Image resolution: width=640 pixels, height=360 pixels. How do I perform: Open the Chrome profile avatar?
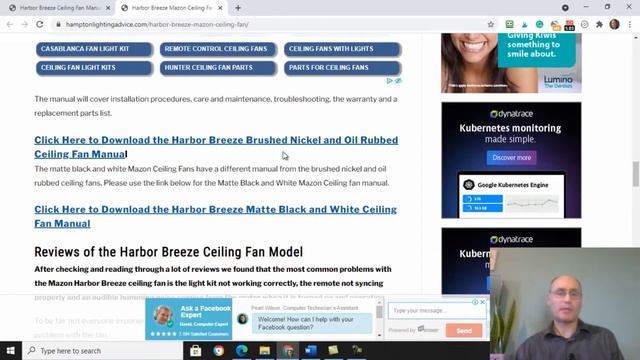[614, 24]
